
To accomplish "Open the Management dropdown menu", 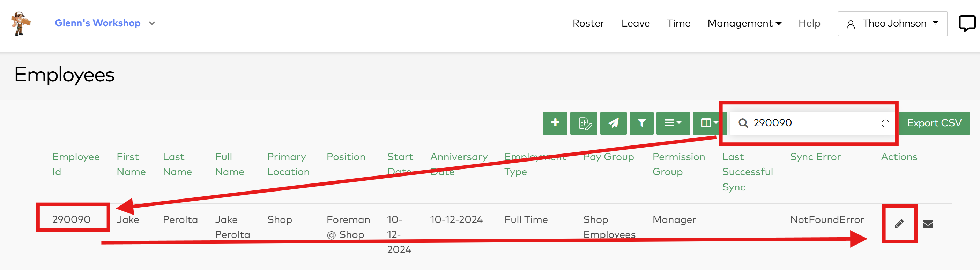I will tap(744, 24).
